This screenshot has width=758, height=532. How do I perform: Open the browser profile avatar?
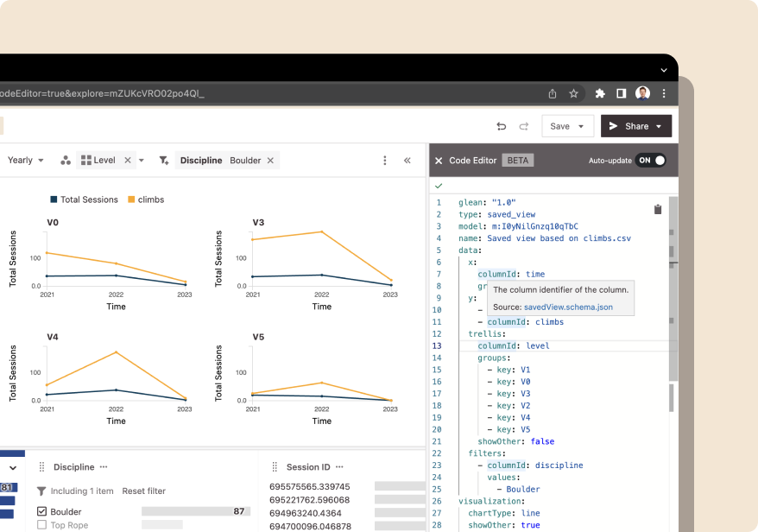tap(642, 93)
